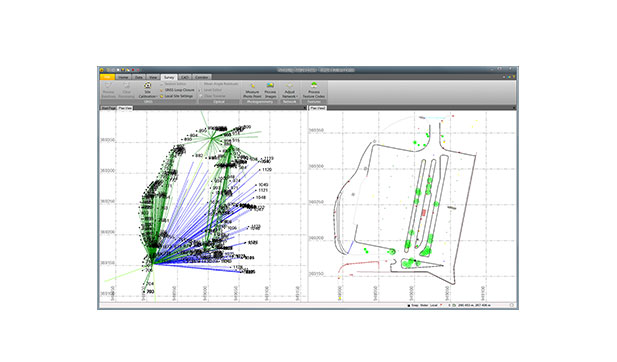Click the GNSS Loop Closure icon
The image size is (617, 362).
pyautogui.click(x=162, y=90)
